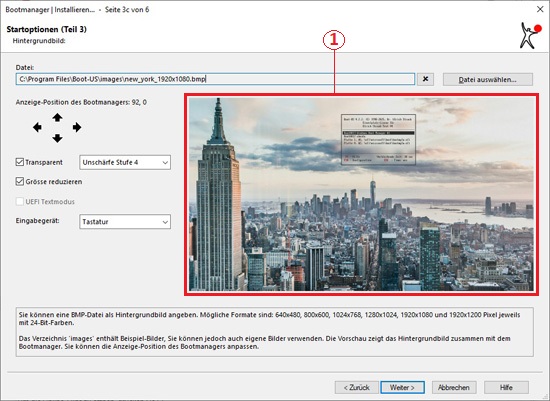
Task: Expand the Eingabegerät Tastatur dropdown
Action: tap(125, 222)
